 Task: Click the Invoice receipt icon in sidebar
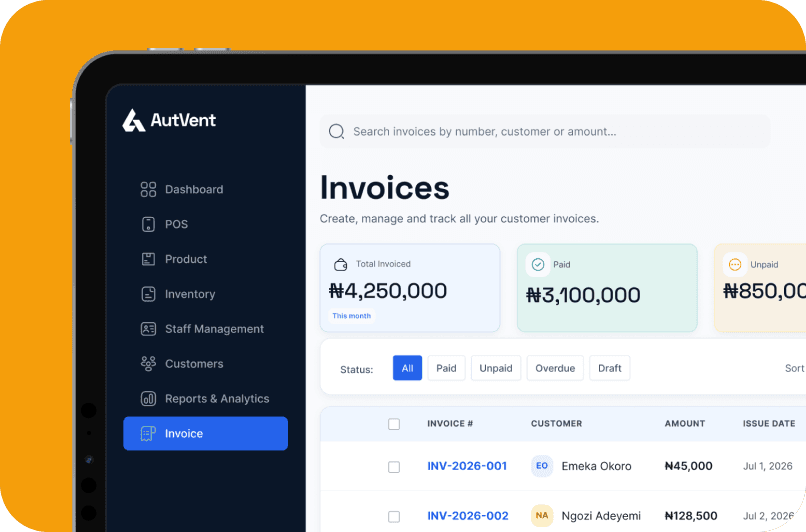pyautogui.click(x=148, y=433)
